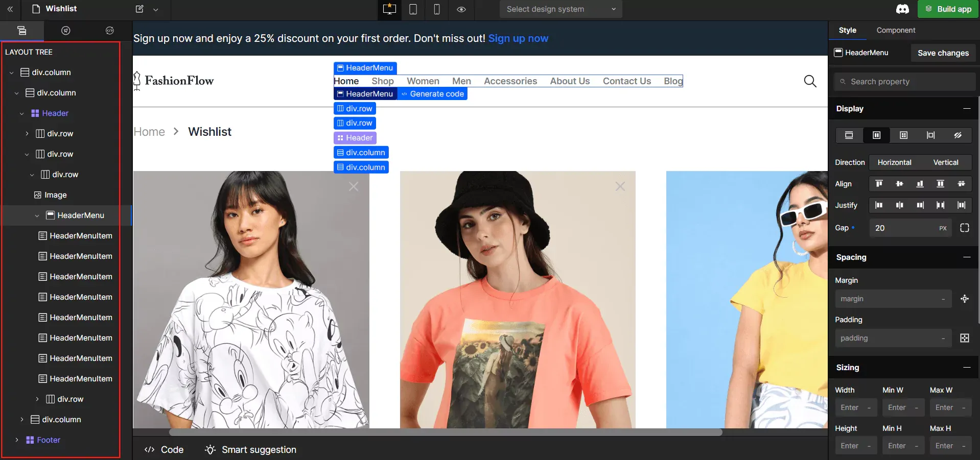Toggle the preview eye icon
Screen dimensions: 980x460
pos(461,9)
